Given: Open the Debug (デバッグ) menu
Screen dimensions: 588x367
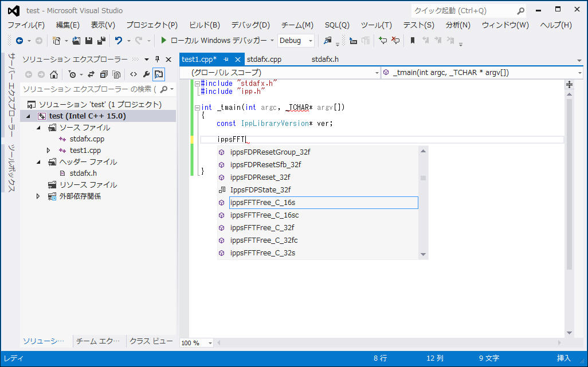Looking at the screenshot, I should click(x=250, y=25).
